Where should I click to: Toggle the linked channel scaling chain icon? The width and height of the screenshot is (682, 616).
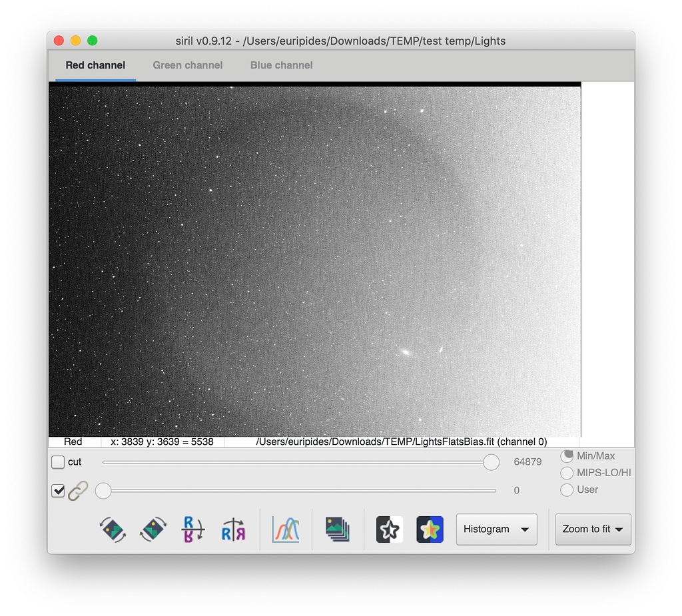click(79, 490)
